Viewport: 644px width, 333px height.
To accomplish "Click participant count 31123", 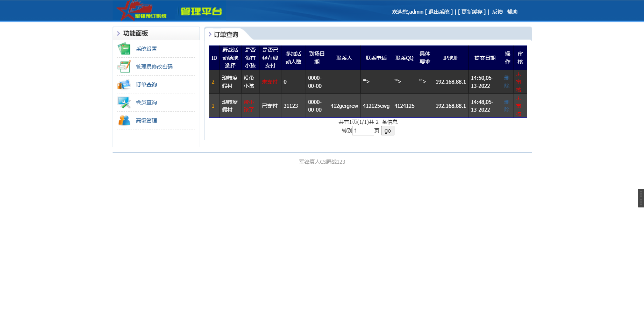I will (x=291, y=106).
